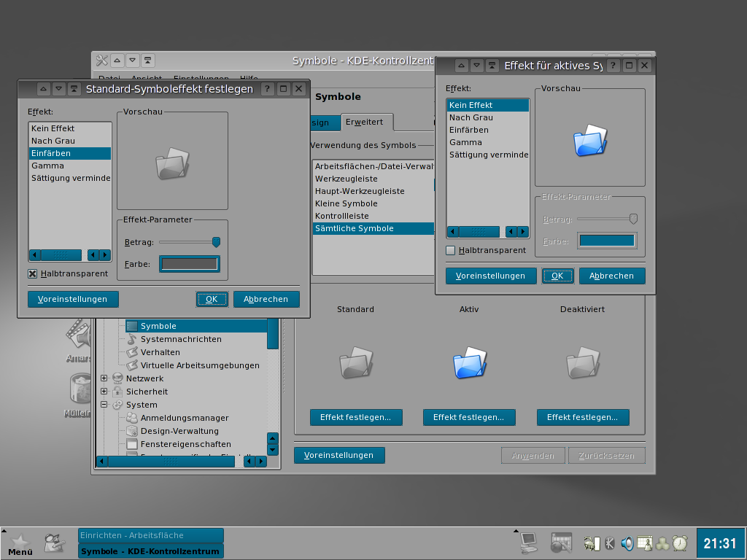Open the Menü star launcher
Image resolution: width=747 pixels, height=560 pixels.
pyautogui.click(x=20, y=544)
